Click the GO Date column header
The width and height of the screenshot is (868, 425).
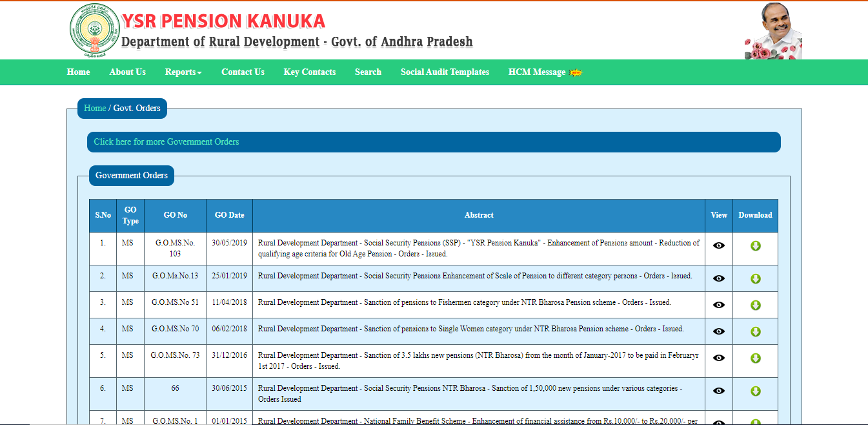coord(230,215)
